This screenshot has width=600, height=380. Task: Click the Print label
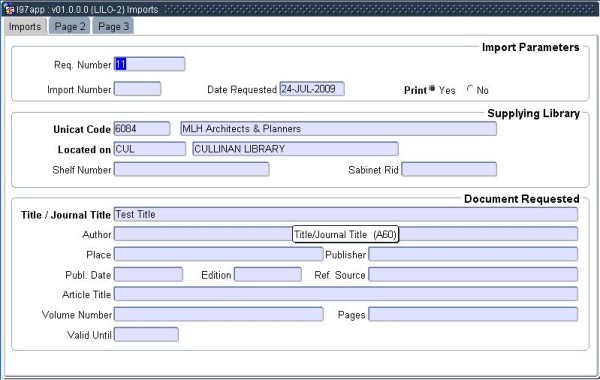click(415, 90)
